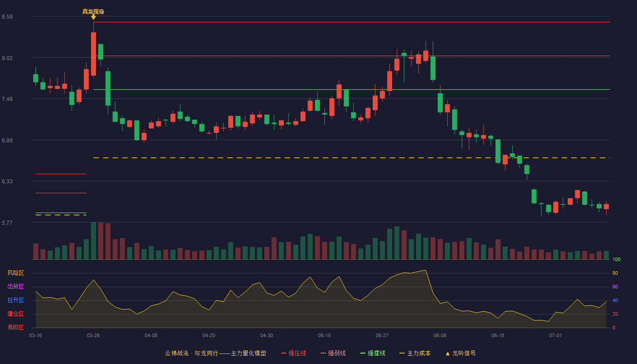637x364 pixels.
Task: Click the 07-01 date axis label
Action: click(556, 335)
